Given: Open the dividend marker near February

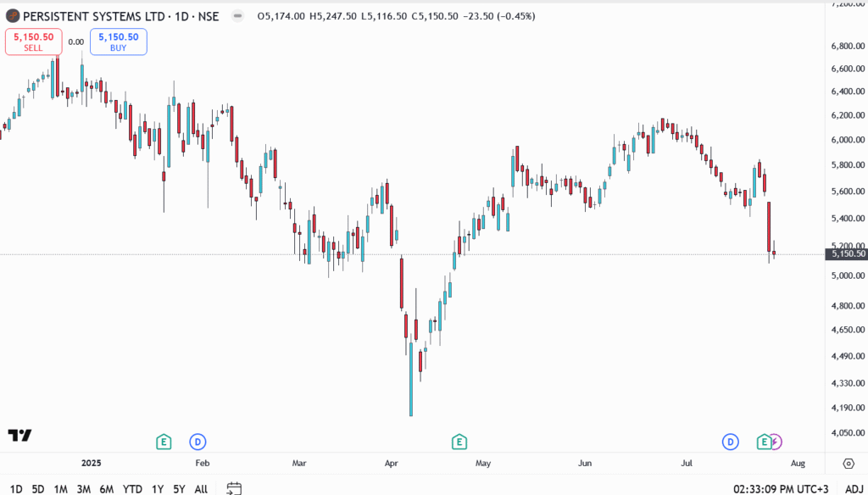Looking at the screenshot, I should pyautogui.click(x=198, y=442).
